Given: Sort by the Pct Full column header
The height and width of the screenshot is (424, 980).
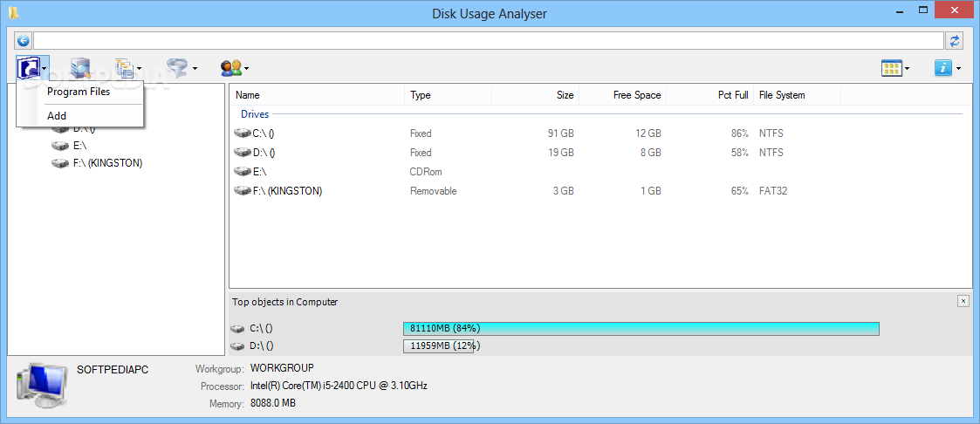Looking at the screenshot, I should [710, 96].
